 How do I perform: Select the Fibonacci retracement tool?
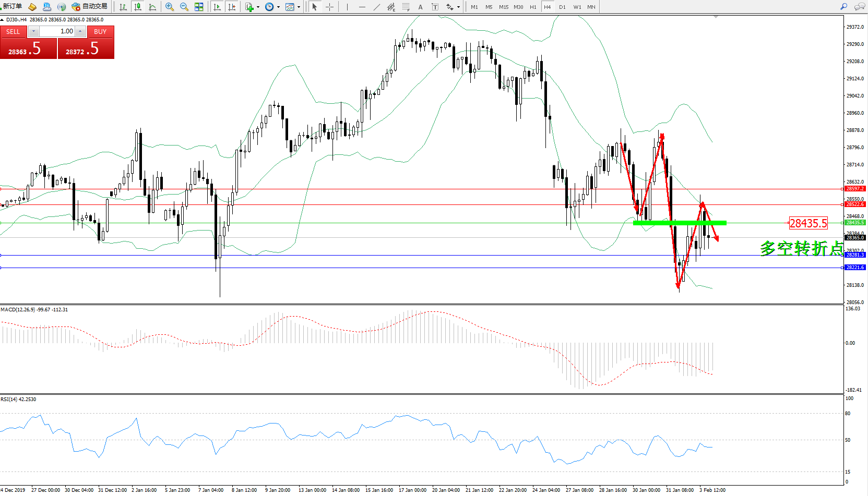coord(406,7)
